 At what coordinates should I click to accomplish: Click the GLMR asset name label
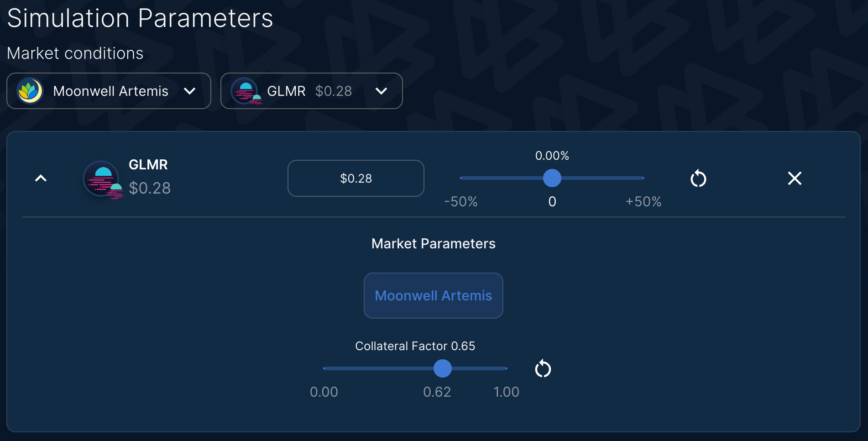(148, 164)
